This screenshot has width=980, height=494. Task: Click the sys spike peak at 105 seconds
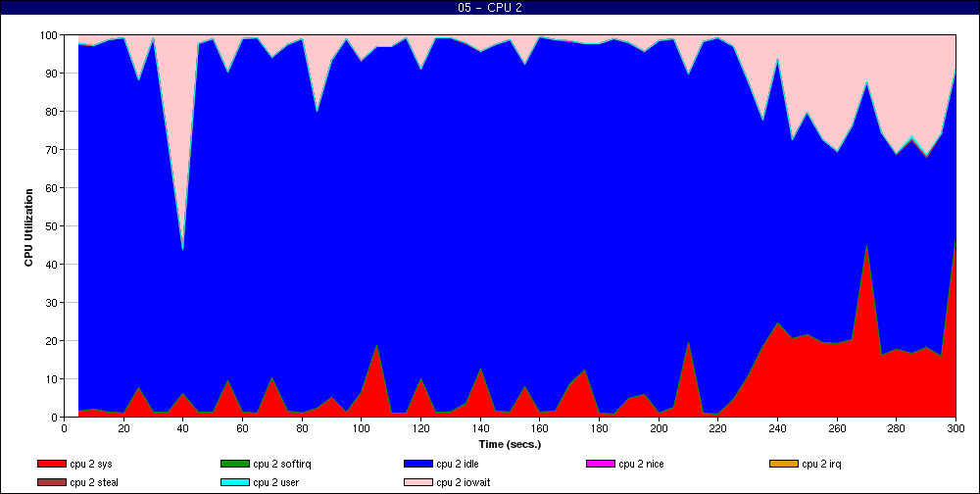click(376, 345)
